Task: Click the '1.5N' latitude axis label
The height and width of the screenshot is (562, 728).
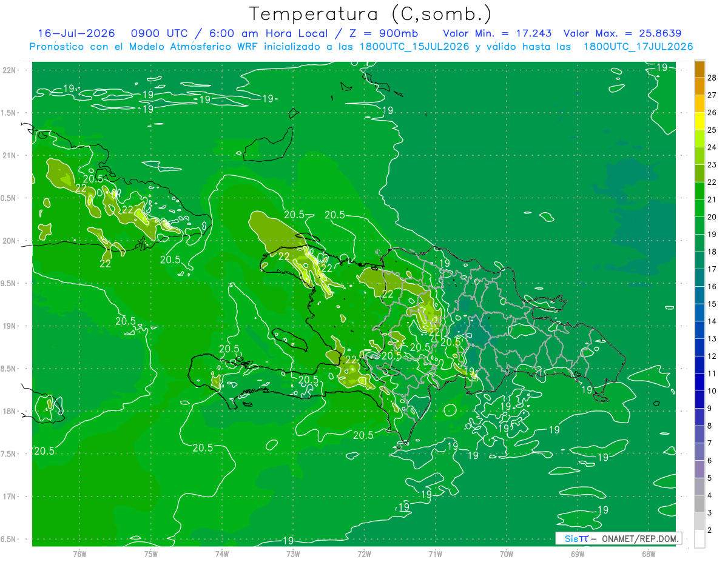Action: point(8,113)
